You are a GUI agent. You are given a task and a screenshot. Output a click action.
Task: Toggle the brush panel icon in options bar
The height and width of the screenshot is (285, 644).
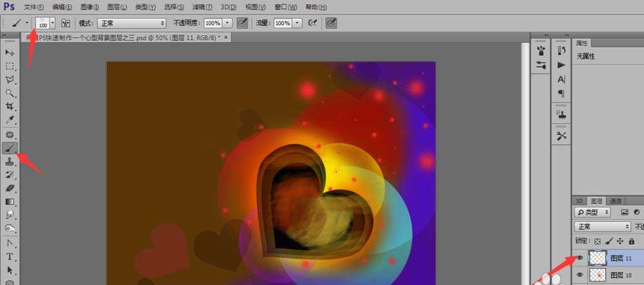(x=66, y=23)
